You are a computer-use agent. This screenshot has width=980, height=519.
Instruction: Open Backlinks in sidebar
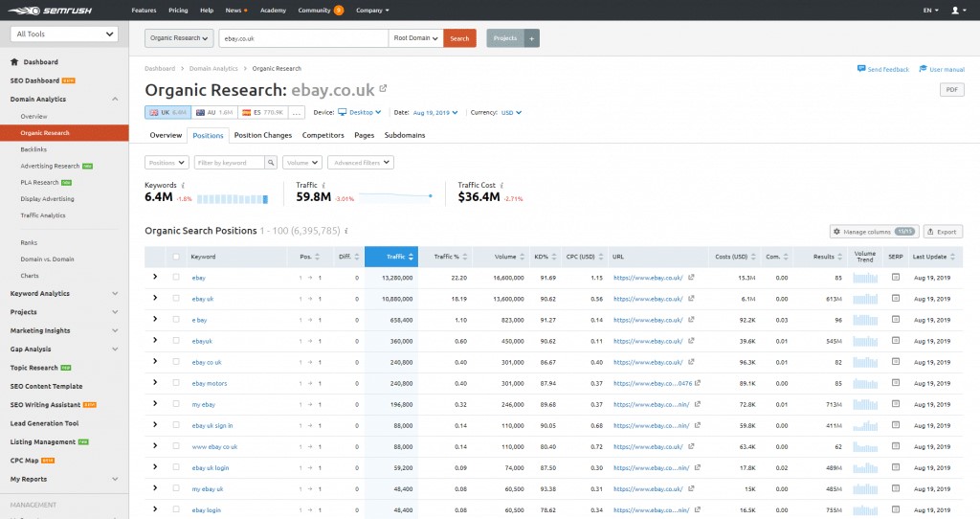(x=33, y=149)
